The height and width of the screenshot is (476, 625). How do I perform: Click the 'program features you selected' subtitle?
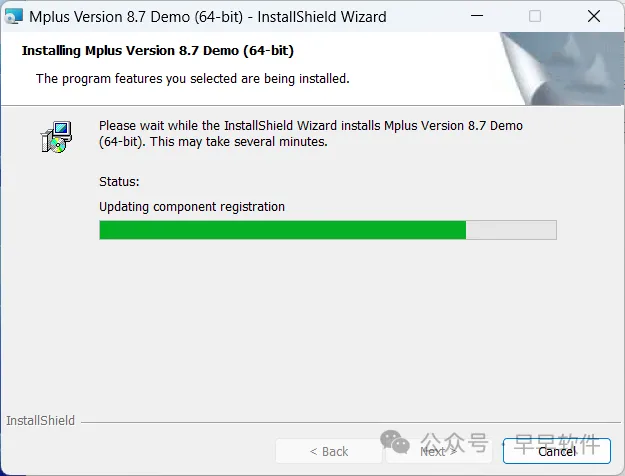[193, 79]
